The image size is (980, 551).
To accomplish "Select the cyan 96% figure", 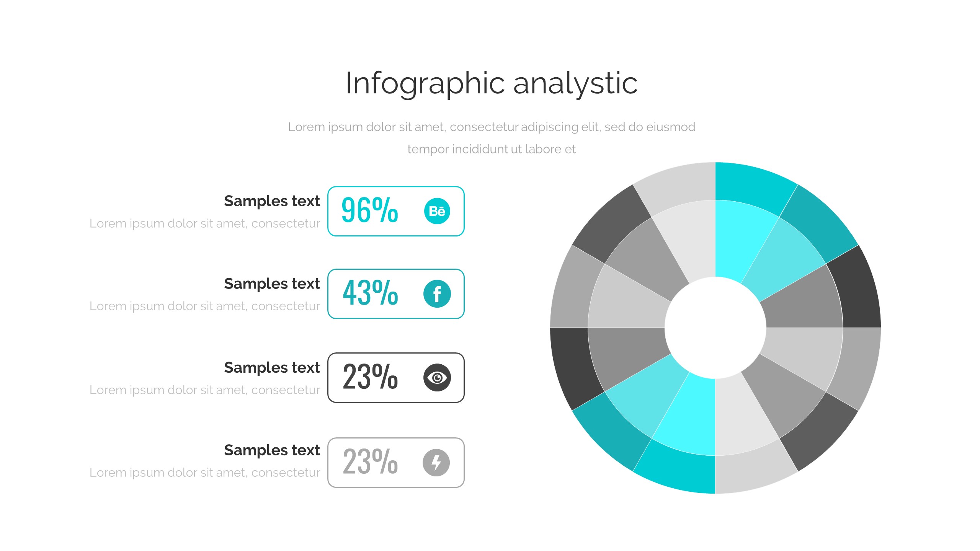I will pos(369,210).
